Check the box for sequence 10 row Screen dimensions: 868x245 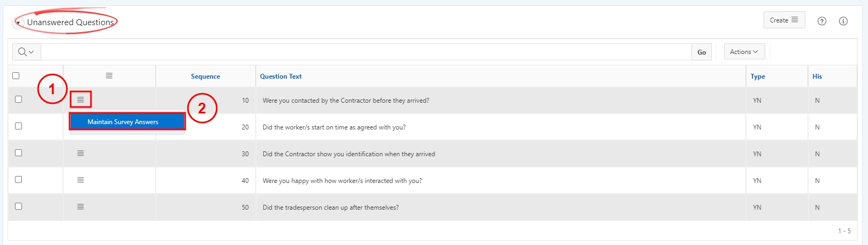pos(18,99)
